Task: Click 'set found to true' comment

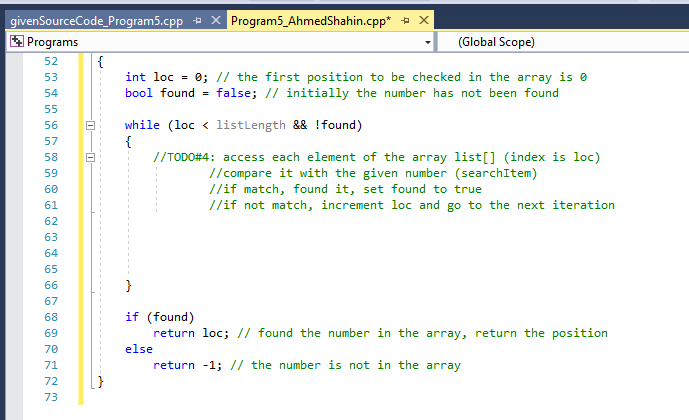Action: [422, 189]
